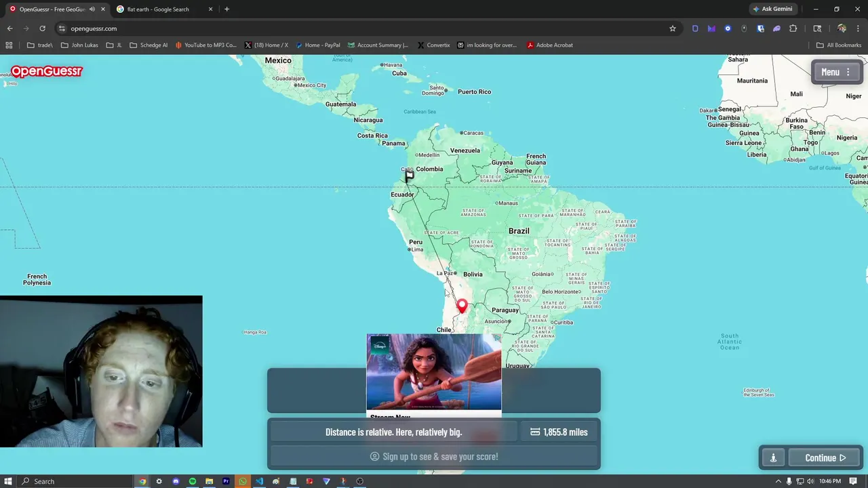This screenshot has width=868, height=488.
Task: Open the tab search icon in toolbar
Action: point(817,28)
